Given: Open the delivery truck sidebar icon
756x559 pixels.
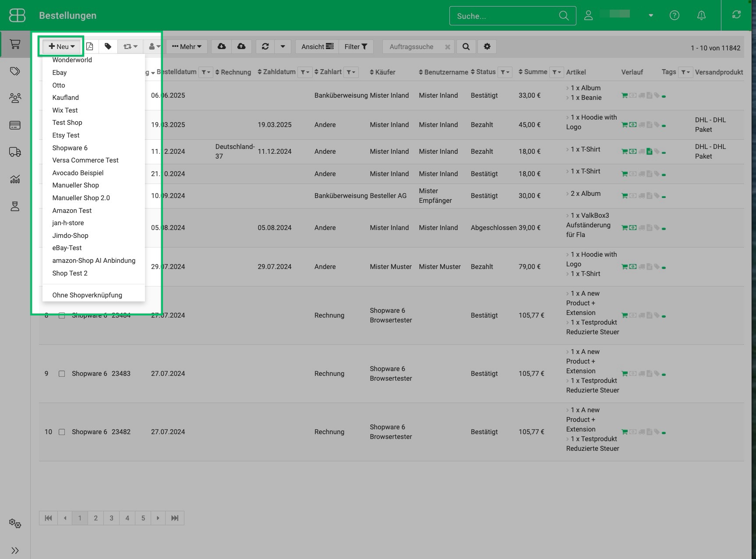Looking at the screenshot, I should [15, 152].
